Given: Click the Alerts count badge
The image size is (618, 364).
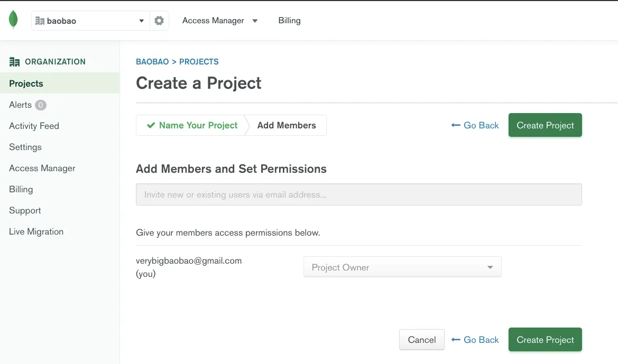Looking at the screenshot, I should point(40,105).
